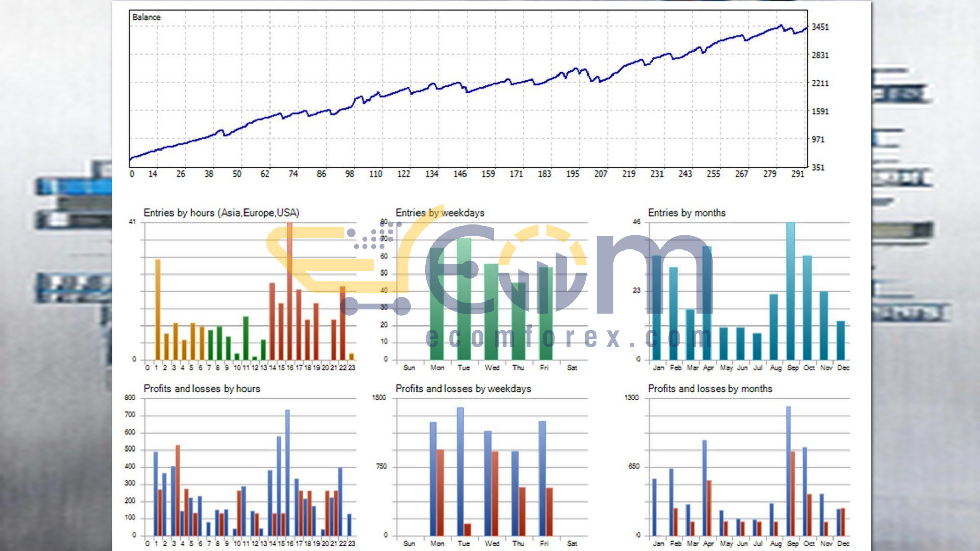The image size is (980, 551).
Task: Click the hour 16 blue profit bar
Action: (287, 472)
